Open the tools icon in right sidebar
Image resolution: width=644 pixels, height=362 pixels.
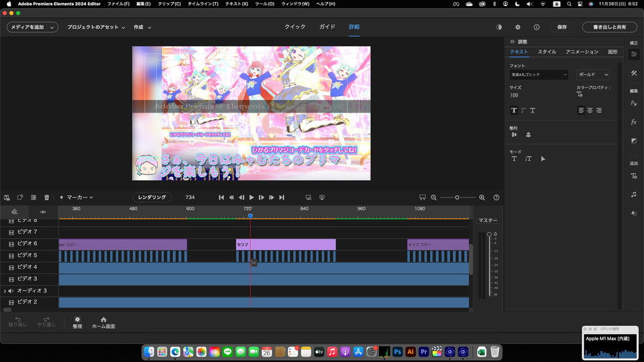(x=634, y=73)
